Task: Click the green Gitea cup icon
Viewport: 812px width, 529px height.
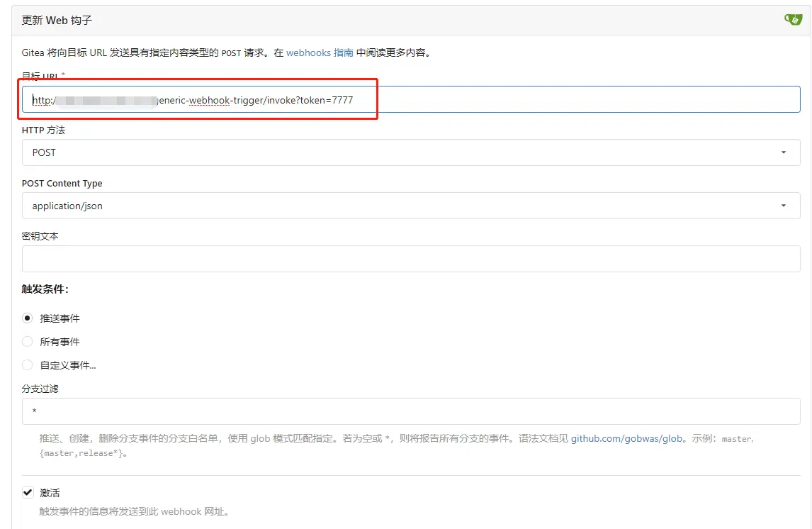Action: tap(792, 20)
